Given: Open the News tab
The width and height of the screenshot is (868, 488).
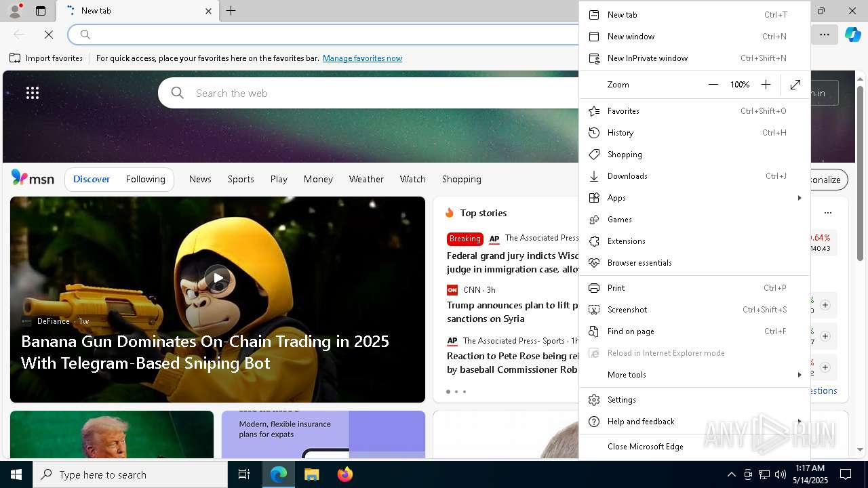Looking at the screenshot, I should [x=200, y=179].
